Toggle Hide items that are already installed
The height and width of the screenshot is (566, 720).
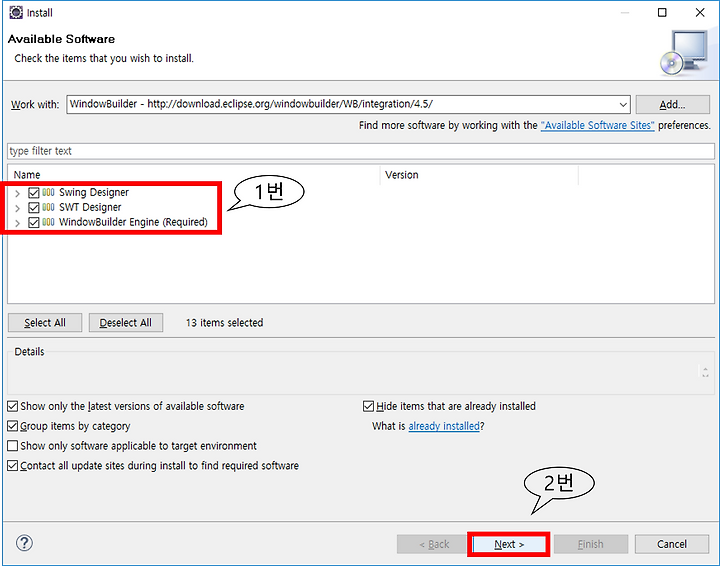coord(368,406)
